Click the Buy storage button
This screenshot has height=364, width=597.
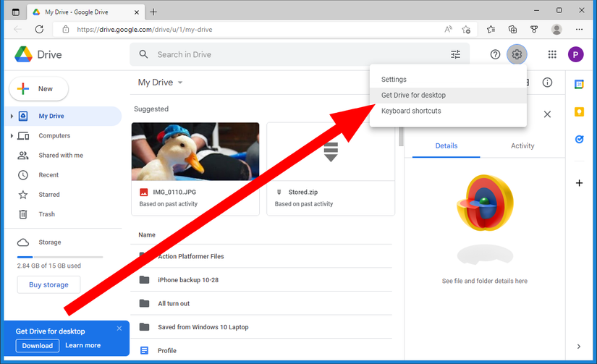point(48,284)
